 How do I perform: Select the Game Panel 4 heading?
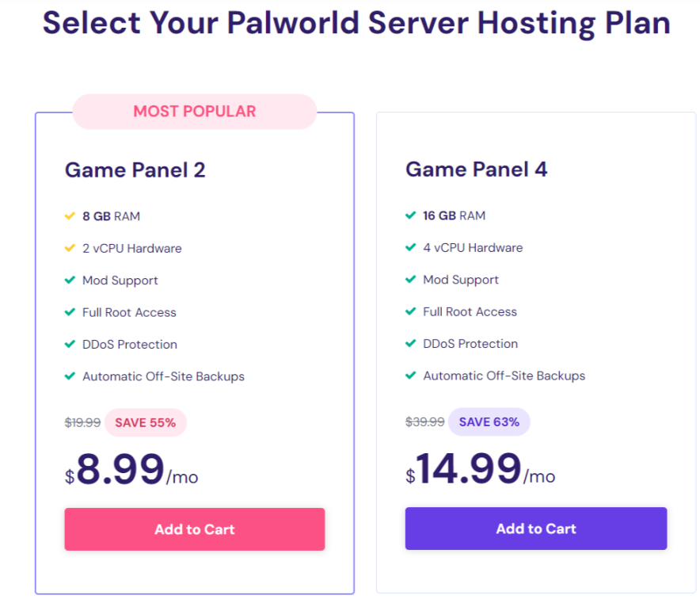click(477, 170)
